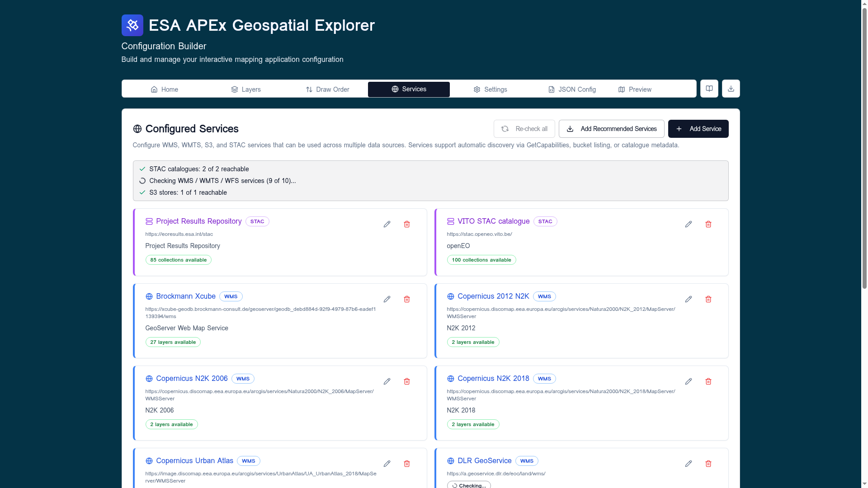The height and width of the screenshot is (488, 868).
Task: Click the Copernicus 2012 N2K title
Action: tap(493, 296)
